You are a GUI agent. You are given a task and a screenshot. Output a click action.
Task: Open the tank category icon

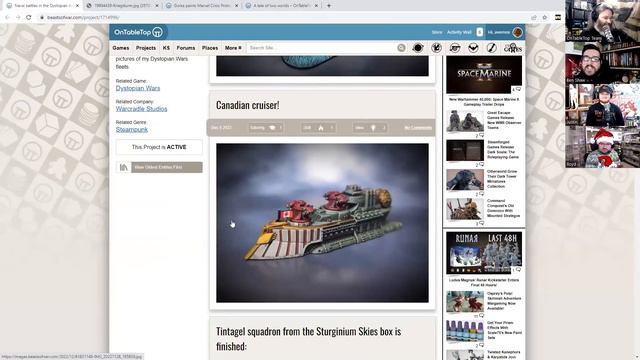455,48
